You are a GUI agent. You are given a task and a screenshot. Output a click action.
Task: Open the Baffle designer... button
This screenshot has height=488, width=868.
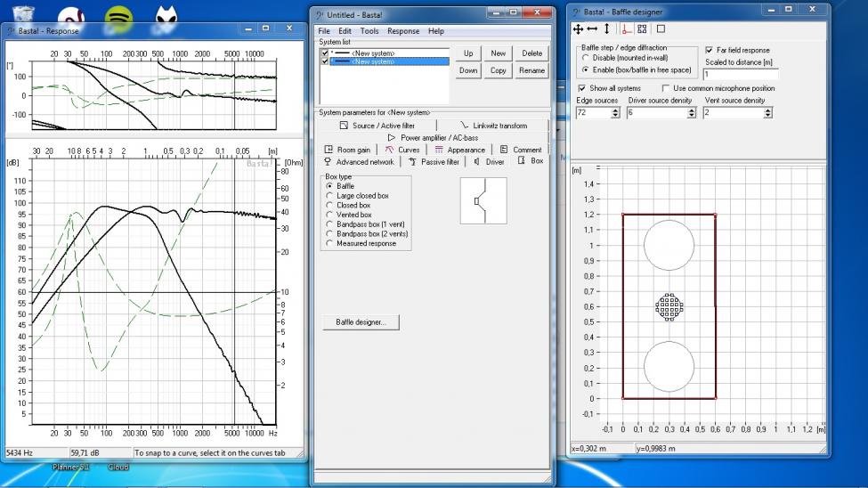click(x=361, y=321)
